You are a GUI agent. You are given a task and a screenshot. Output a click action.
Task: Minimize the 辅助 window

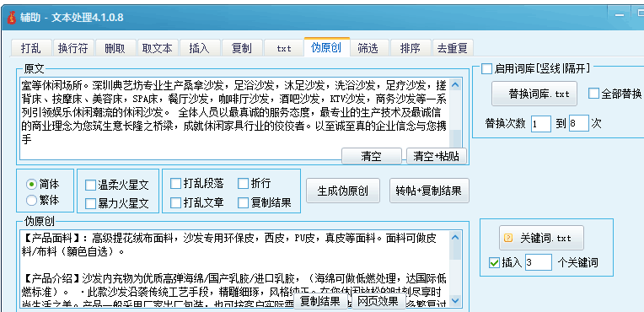pos(620,15)
